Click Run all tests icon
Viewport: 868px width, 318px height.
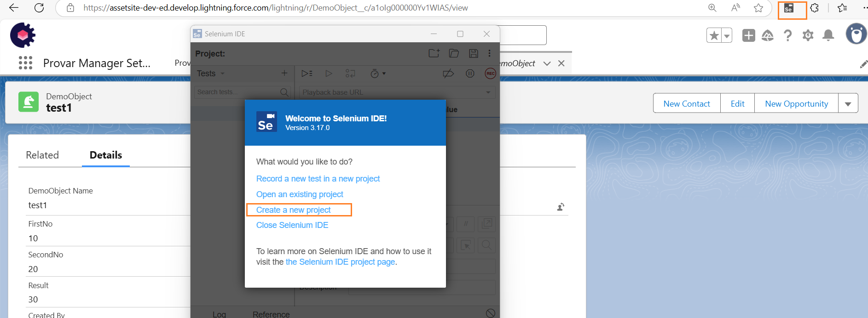click(307, 74)
